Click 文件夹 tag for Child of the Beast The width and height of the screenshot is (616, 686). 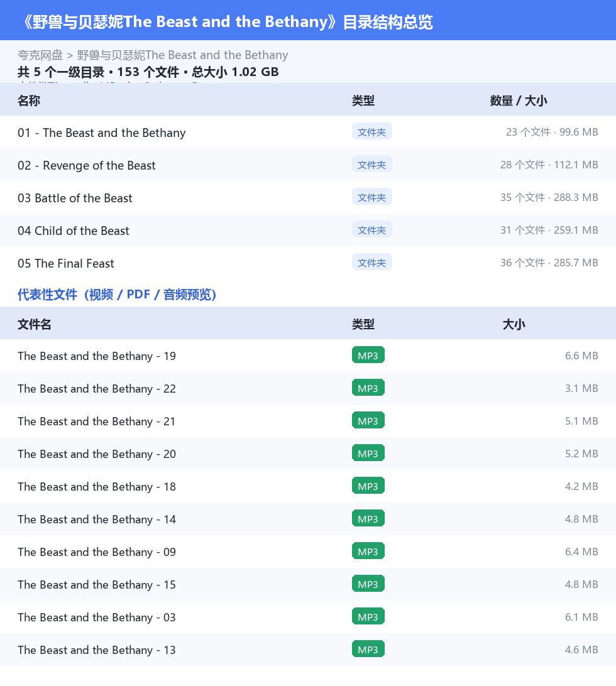coord(371,230)
